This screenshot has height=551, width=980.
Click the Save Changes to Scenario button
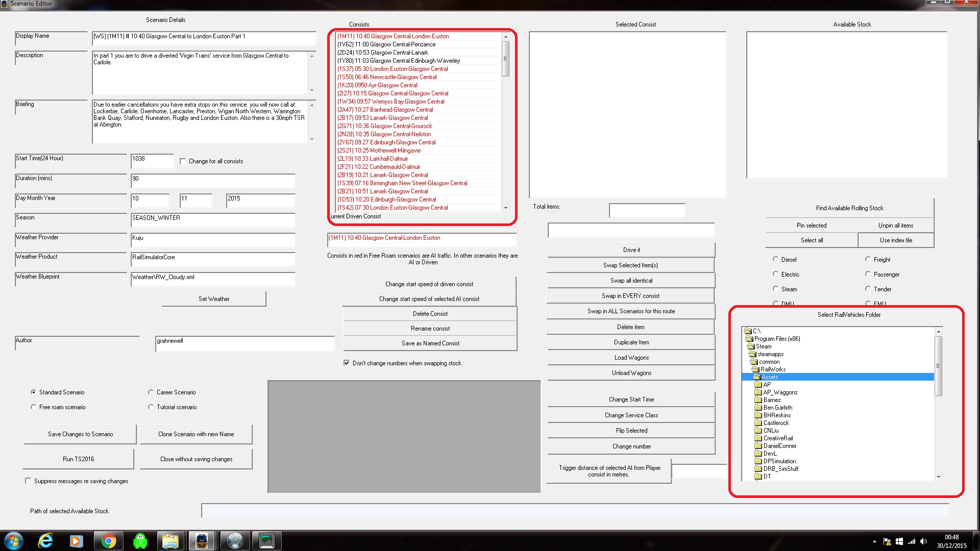tap(80, 434)
